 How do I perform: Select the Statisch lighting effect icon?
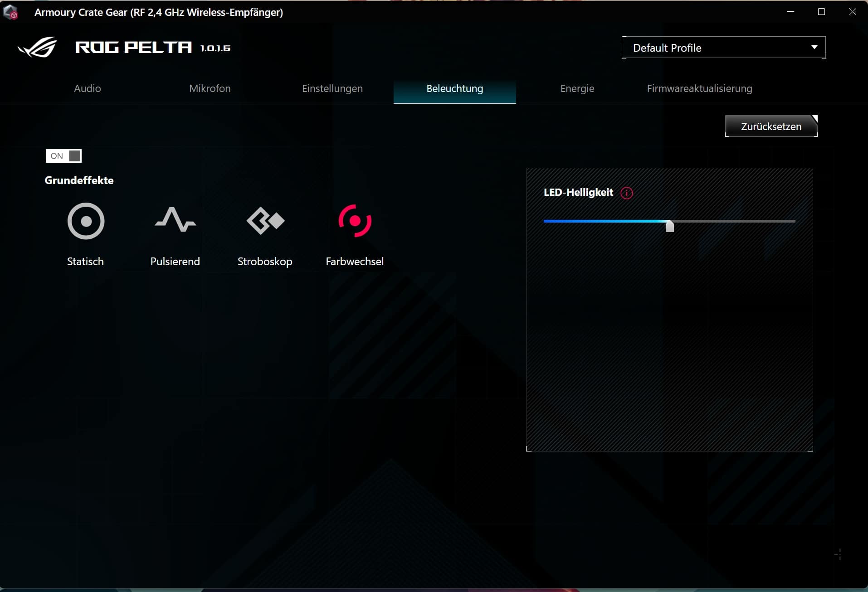[x=86, y=221]
